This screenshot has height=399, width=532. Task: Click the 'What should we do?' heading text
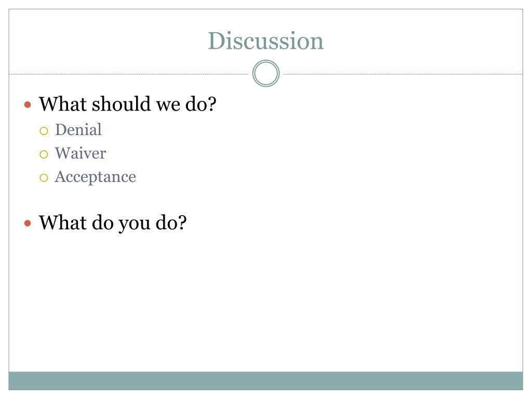pyautogui.click(x=128, y=104)
